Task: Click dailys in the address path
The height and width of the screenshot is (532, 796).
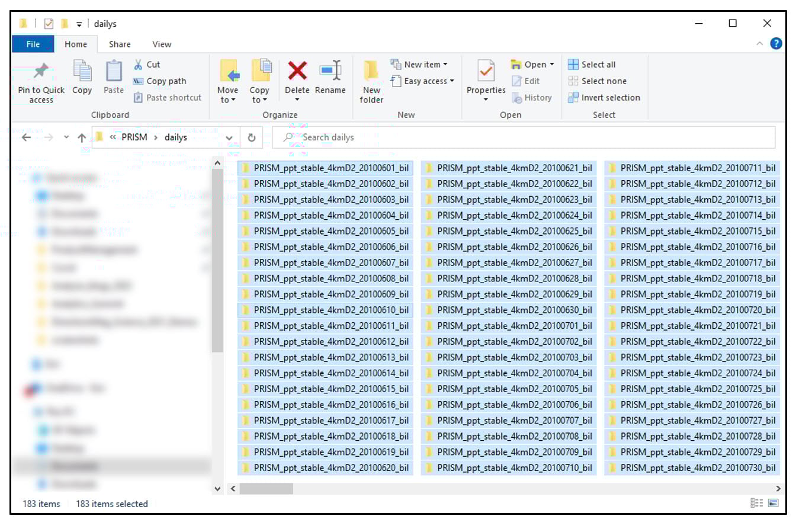Action: pyautogui.click(x=176, y=137)
